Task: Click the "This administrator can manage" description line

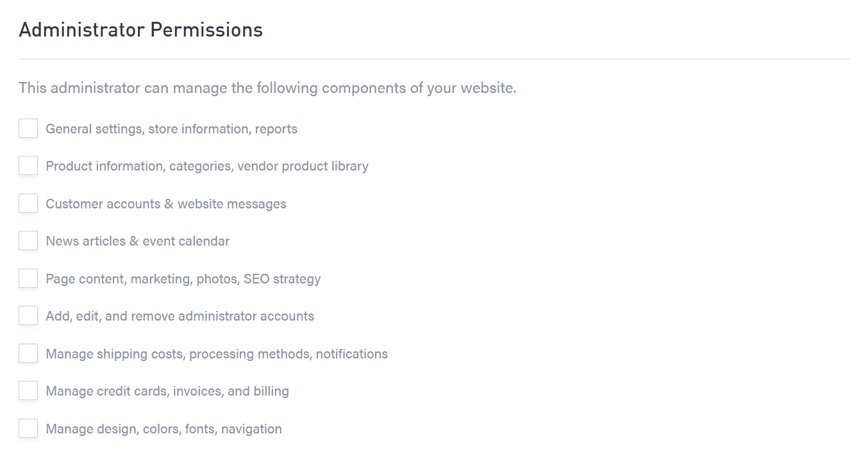Action: 267,88
